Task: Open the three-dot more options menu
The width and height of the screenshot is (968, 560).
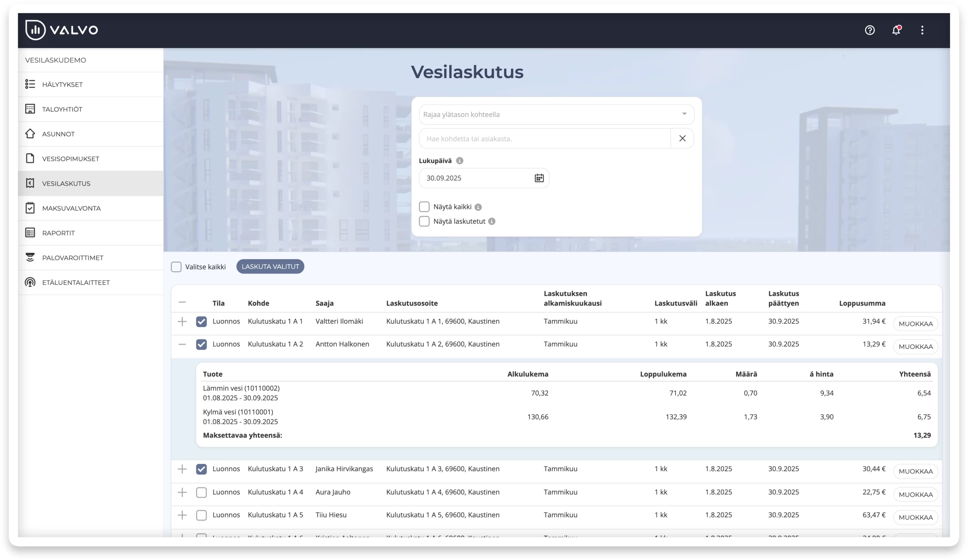Action: pos(922,30)
